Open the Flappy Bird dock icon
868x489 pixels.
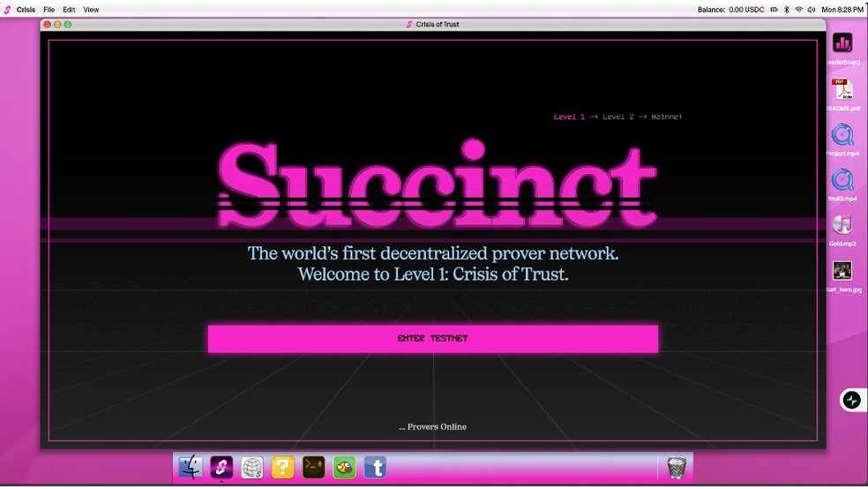tap(344, 468)
